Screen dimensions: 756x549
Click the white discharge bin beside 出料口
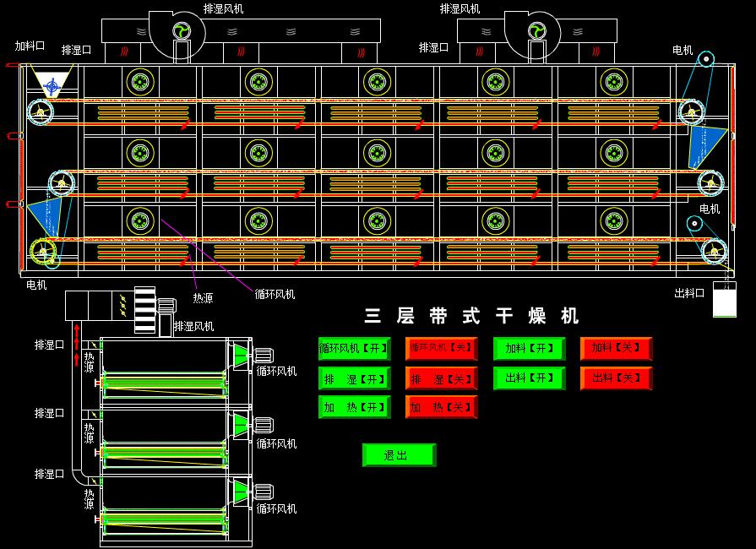724,300
